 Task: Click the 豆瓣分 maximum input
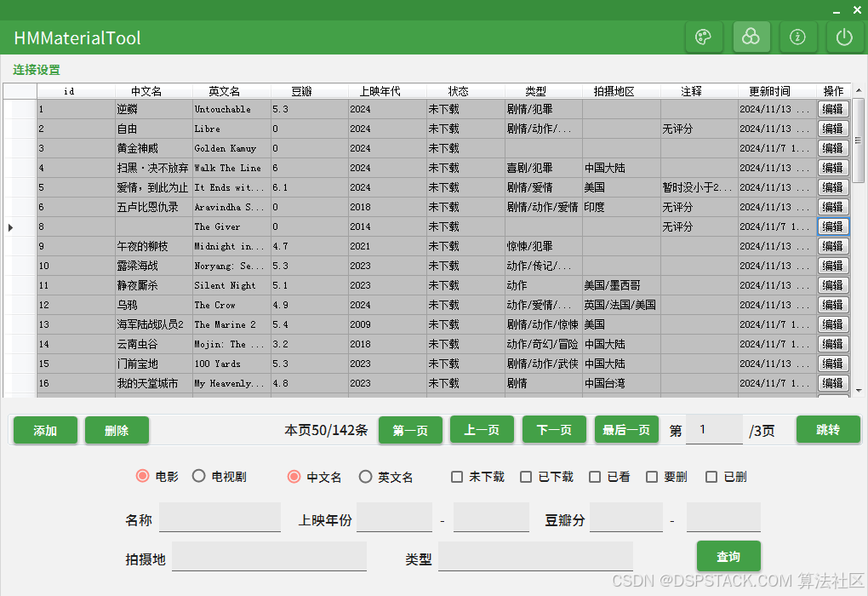tap(723, 518)
